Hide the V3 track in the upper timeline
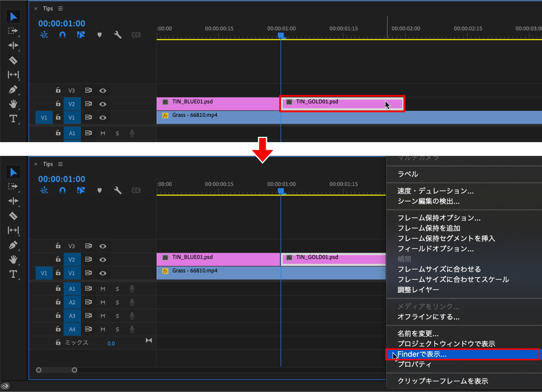Viewport: 542px width, 392px height. [x=103, y=91]
